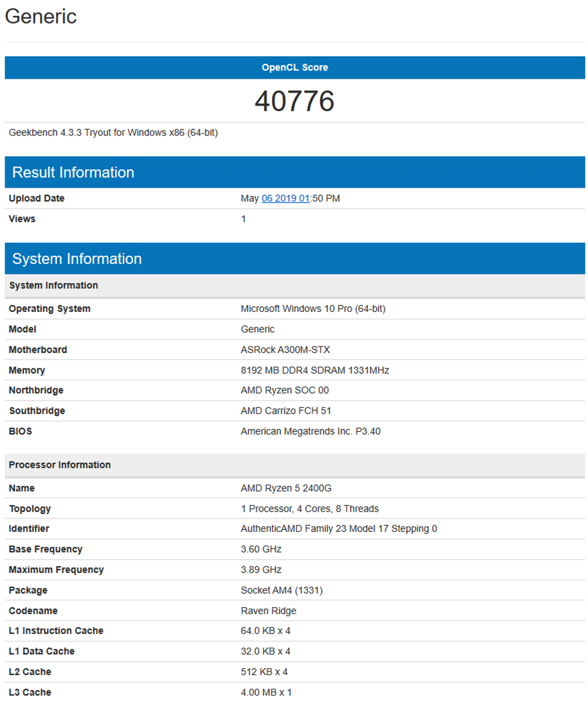588x704 pixels.
Task: Click the 'L3 Cache' row label
Action: click(x=30, y=693)
